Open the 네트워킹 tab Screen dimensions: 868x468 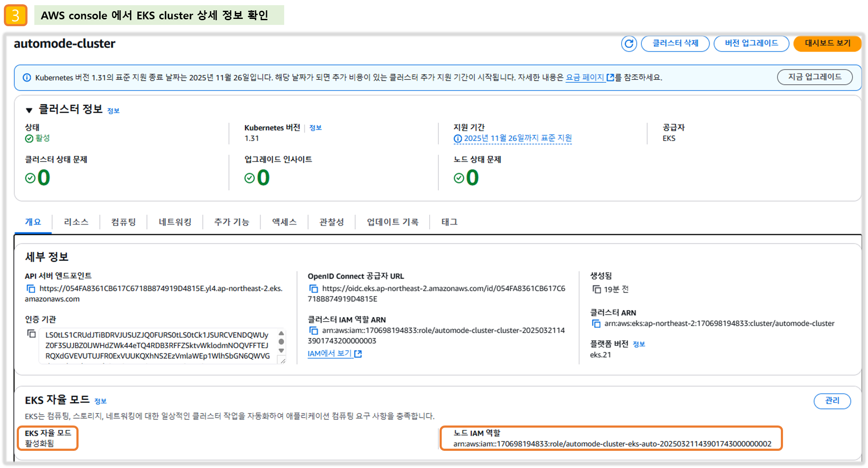(175, 222)
